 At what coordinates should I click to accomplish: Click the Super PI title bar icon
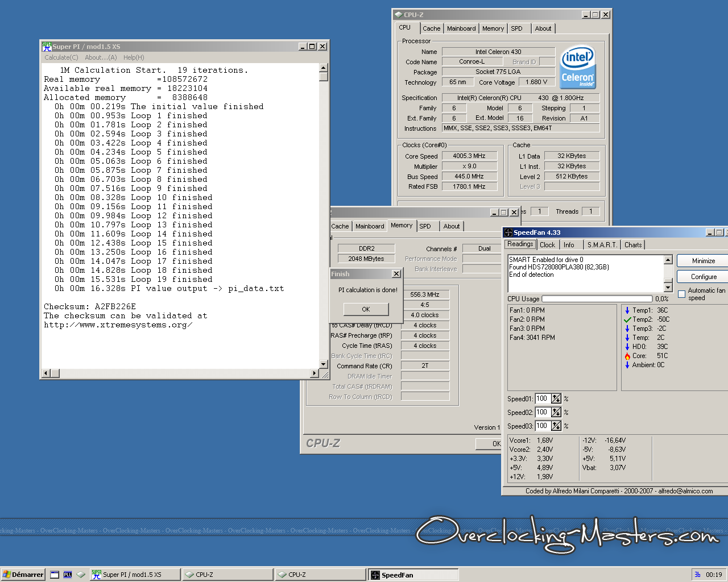click(x=47, y=47)
